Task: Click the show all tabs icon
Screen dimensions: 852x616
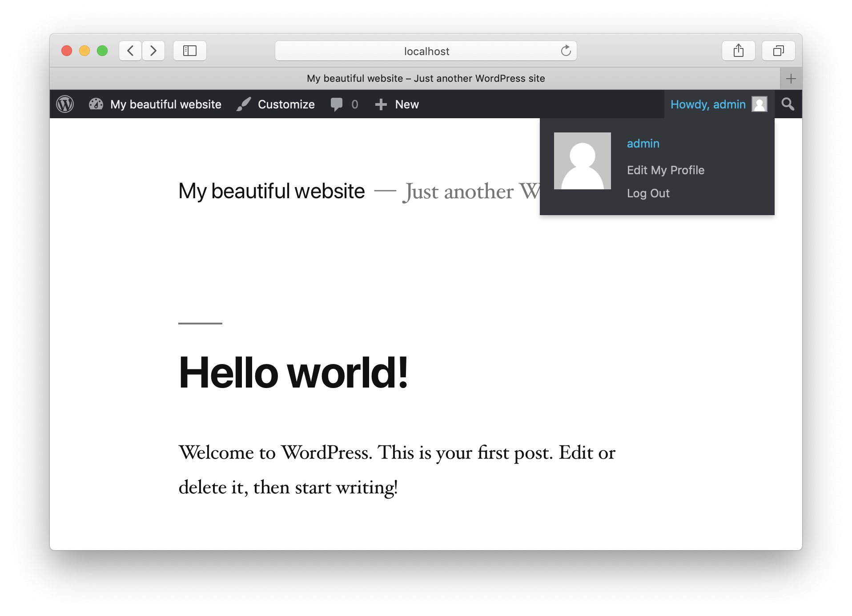Action: [778, 50]
